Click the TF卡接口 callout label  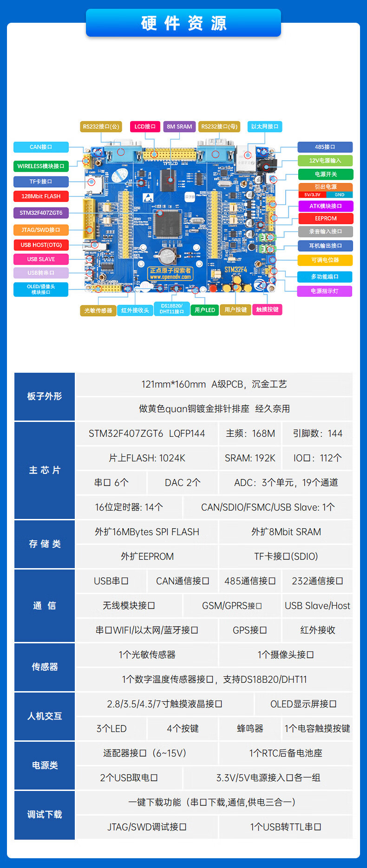pos(41,182)
